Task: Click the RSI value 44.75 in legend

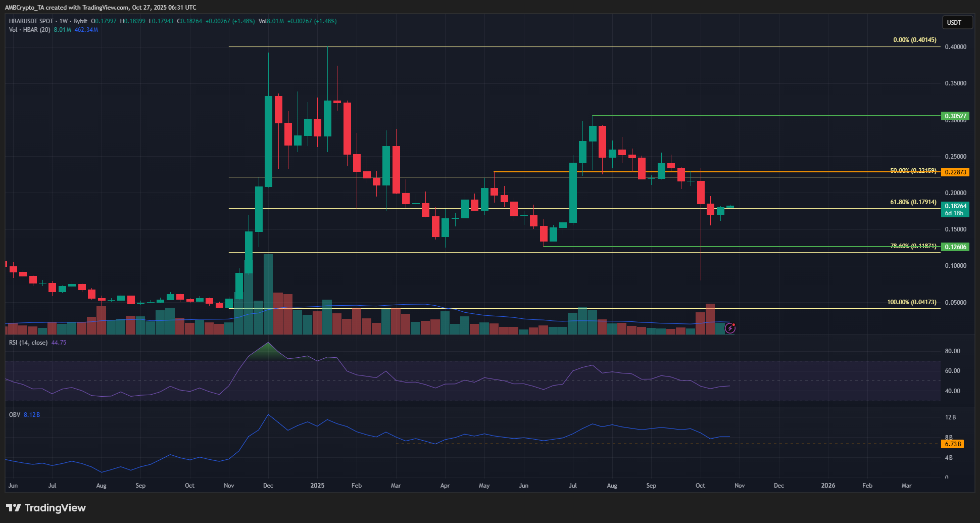Action: click(x=59, y=343)
